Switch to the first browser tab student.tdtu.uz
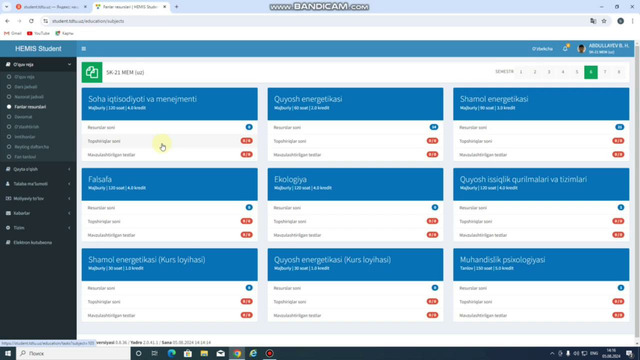Viewport: 640px width, 360px height. pyautogui.click(x=51, y=7)
